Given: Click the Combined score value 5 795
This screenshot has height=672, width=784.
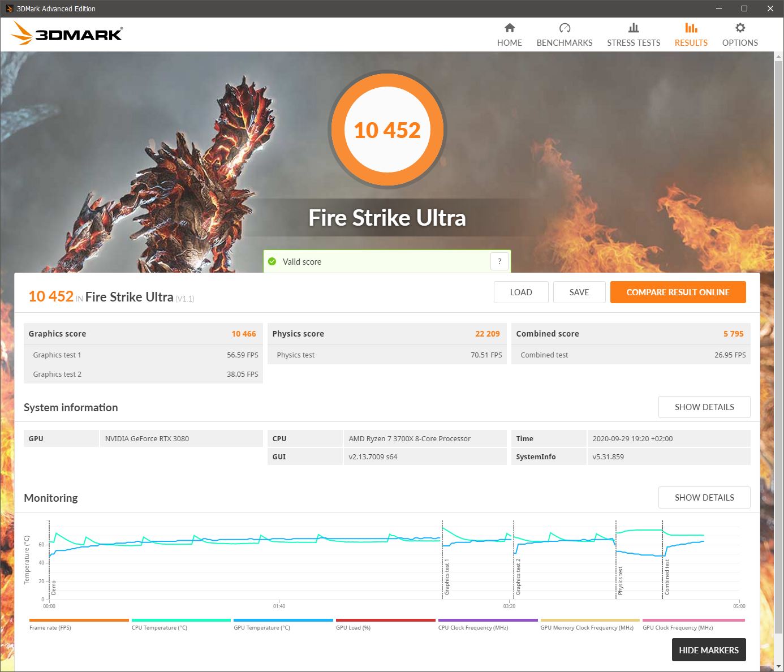Looking at the screenshot, I should click(x=734, y=334).
